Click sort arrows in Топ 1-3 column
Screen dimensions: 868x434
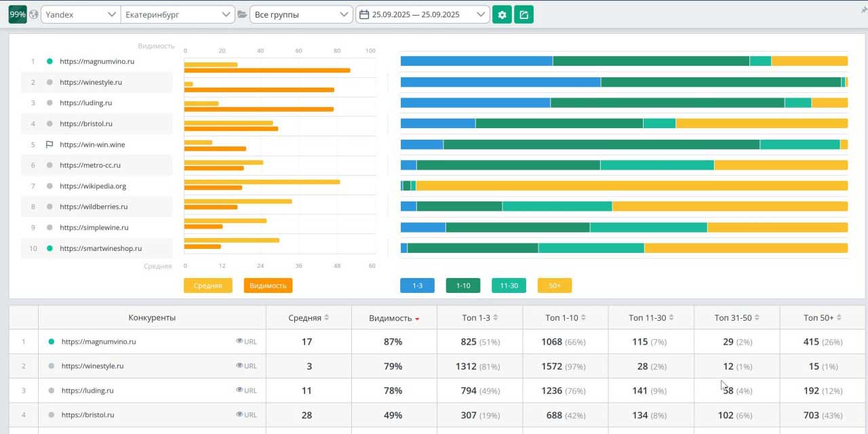[x=496, y=317]
